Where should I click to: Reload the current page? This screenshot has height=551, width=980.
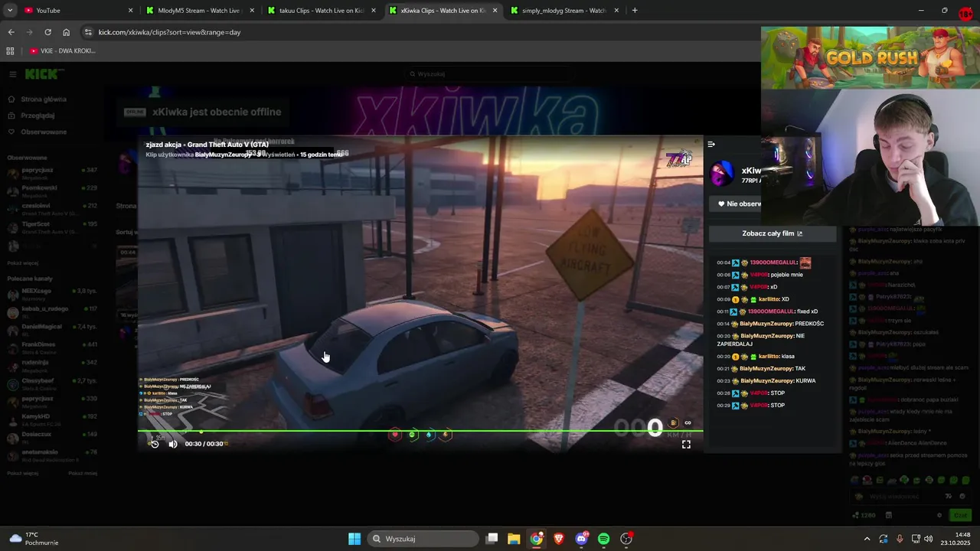(47, 32)
